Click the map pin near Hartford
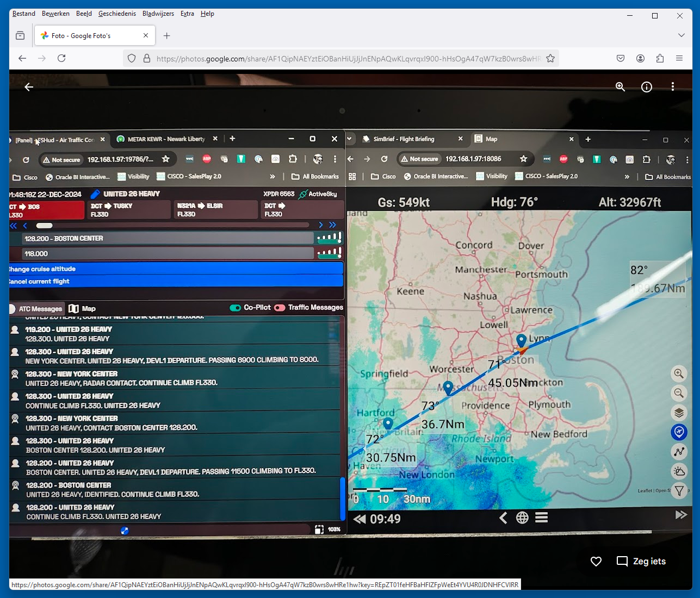 pyautogui.click(x=388, y=424)
